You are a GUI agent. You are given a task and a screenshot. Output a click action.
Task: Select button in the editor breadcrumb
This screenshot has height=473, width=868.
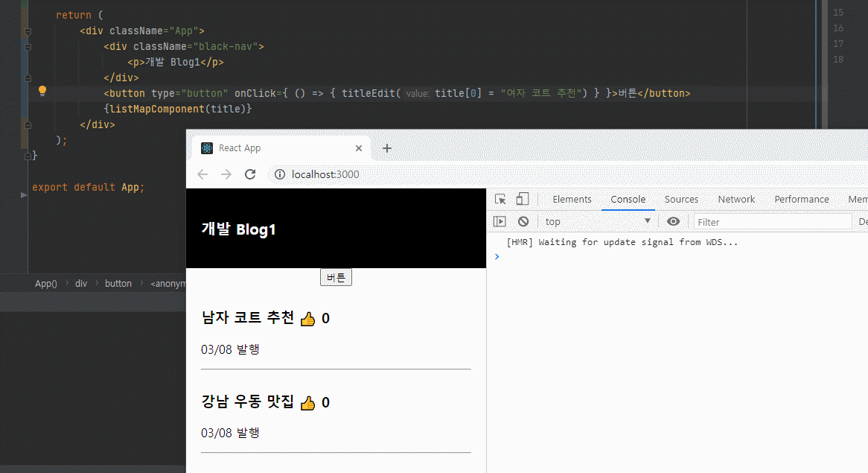(118, 284)
